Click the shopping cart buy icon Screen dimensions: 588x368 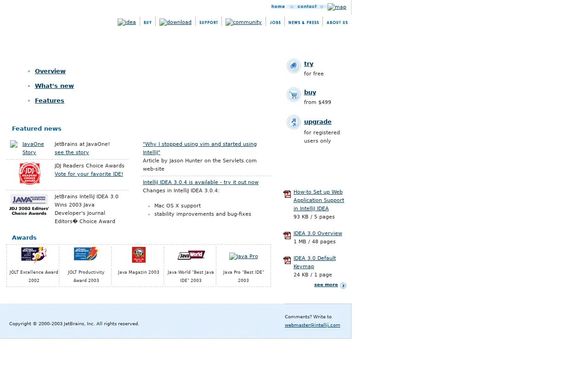[x=294, y=95]
